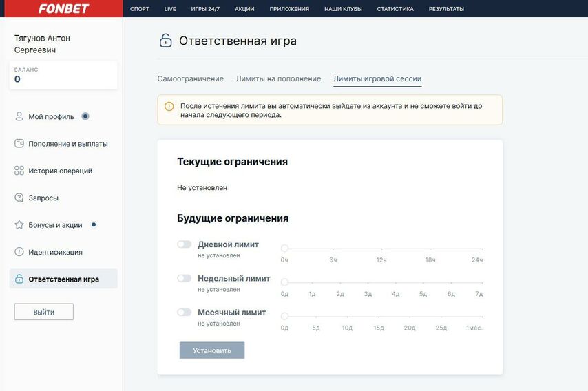Click the 10д label on monthly slider
The image size is (588, 391).
347,328
